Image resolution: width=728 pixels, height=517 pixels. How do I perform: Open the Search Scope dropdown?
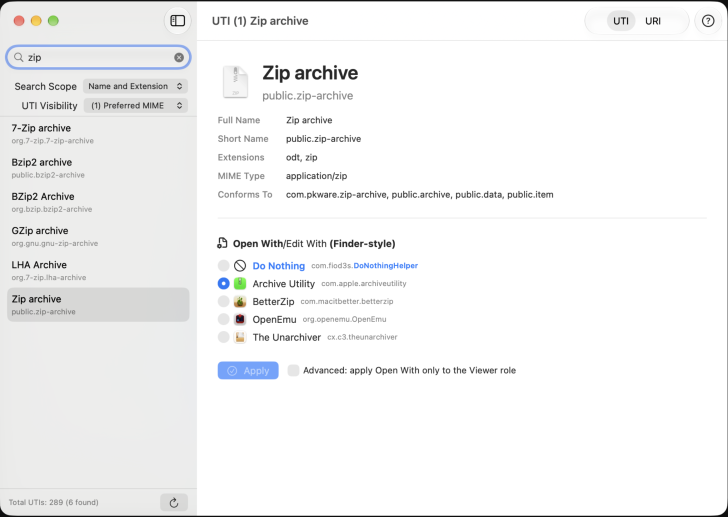135,86
